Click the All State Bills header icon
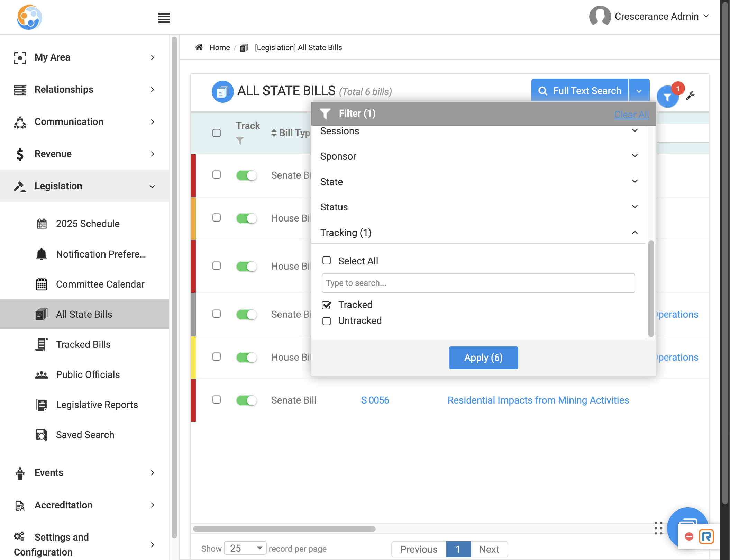This screenshot has width=730, height=560. 222,92
